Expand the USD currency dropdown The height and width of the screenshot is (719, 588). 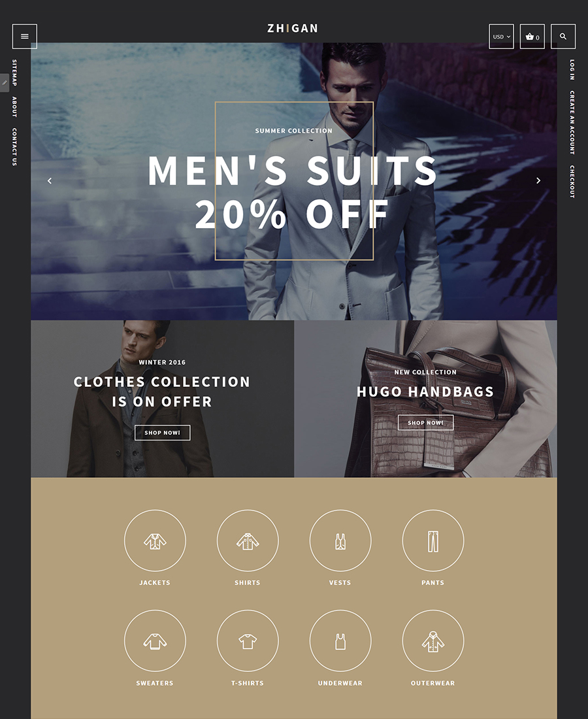click(501, 37)
